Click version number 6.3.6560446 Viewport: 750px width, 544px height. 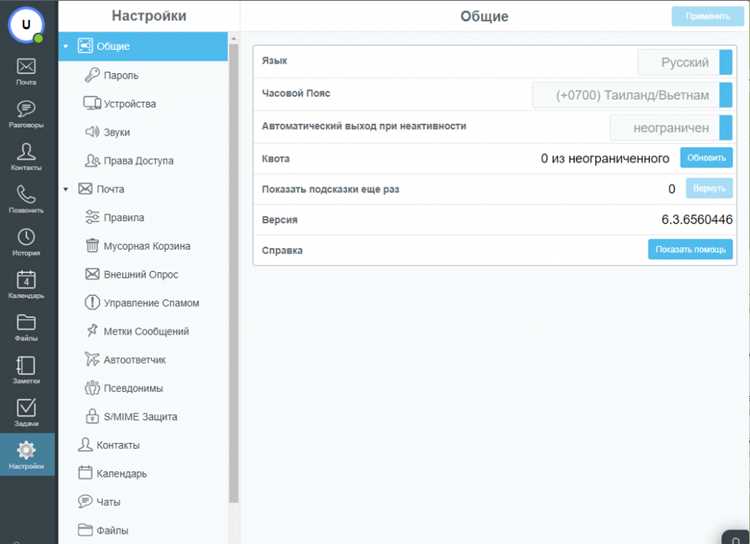(696, 219)
